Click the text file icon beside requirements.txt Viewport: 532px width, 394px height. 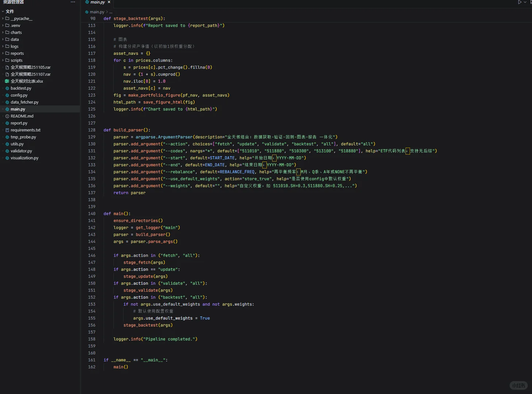[7, 130]
